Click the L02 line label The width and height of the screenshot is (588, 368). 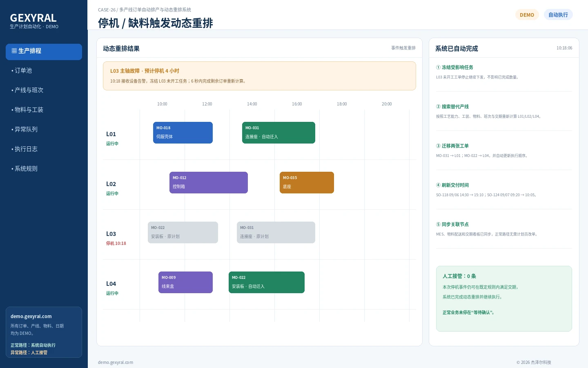(x=111, y=184)
